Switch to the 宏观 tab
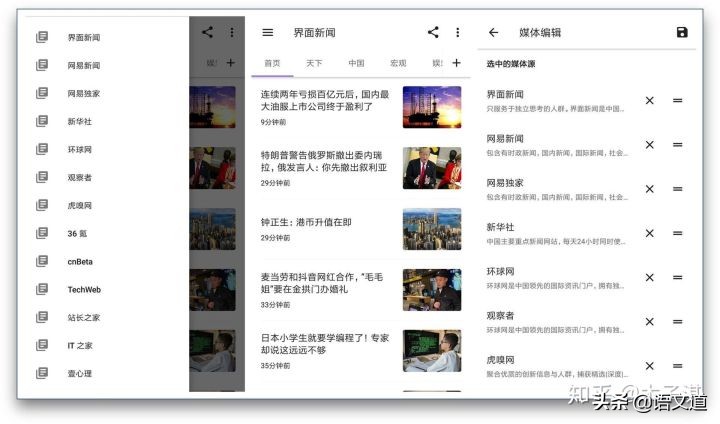 [398, 63]
